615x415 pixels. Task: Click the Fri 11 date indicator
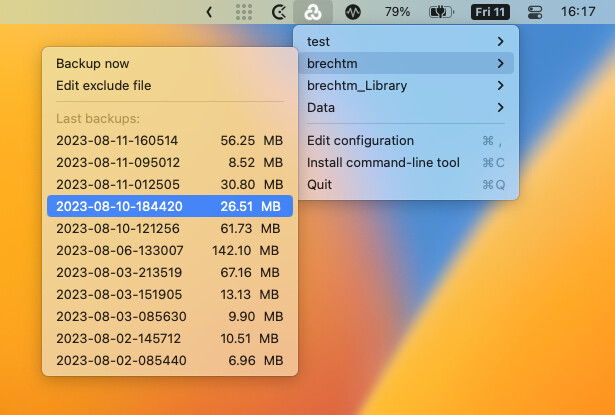coord(490,12)
